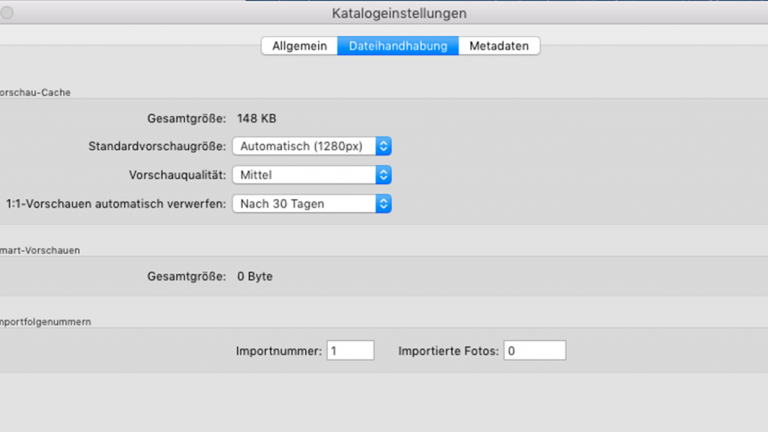Open the Metadaten tab
The image size is (768, 432).
[499, 46]
